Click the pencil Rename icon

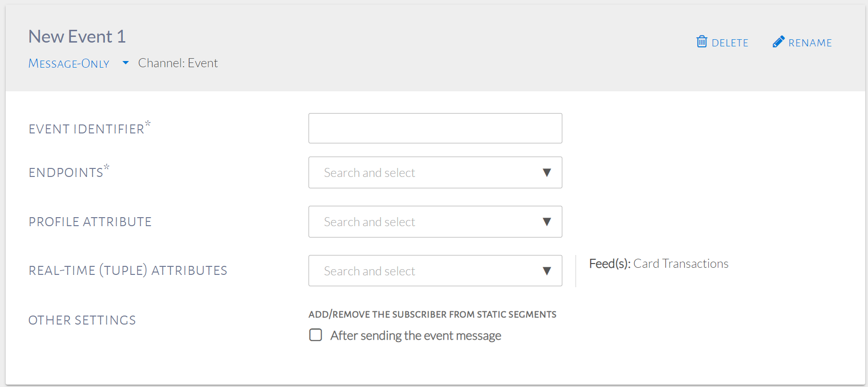point(778,42)
